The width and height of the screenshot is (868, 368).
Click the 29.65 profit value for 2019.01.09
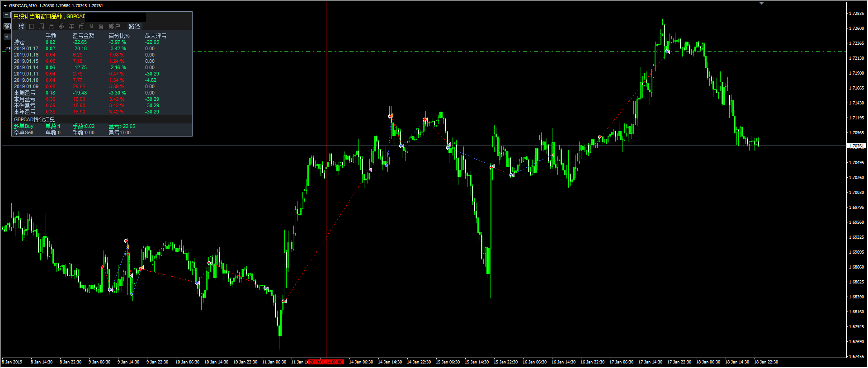click(x=79, y=86)
